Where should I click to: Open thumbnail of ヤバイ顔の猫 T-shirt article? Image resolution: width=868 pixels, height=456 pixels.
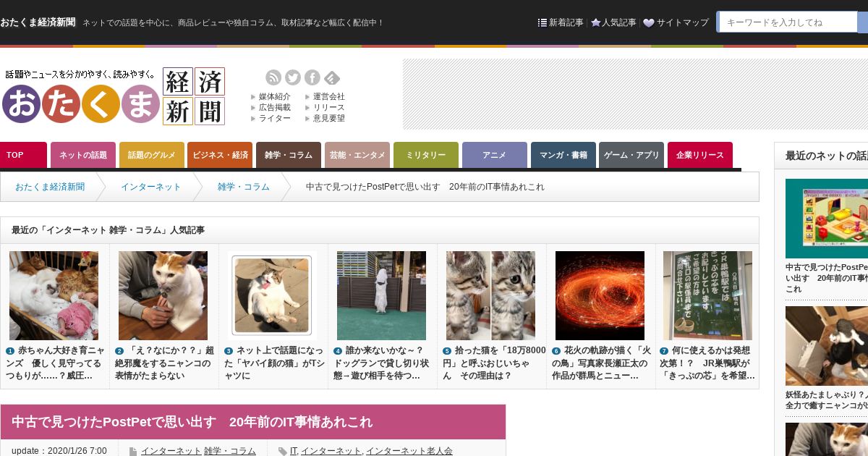tap(272, 295)
